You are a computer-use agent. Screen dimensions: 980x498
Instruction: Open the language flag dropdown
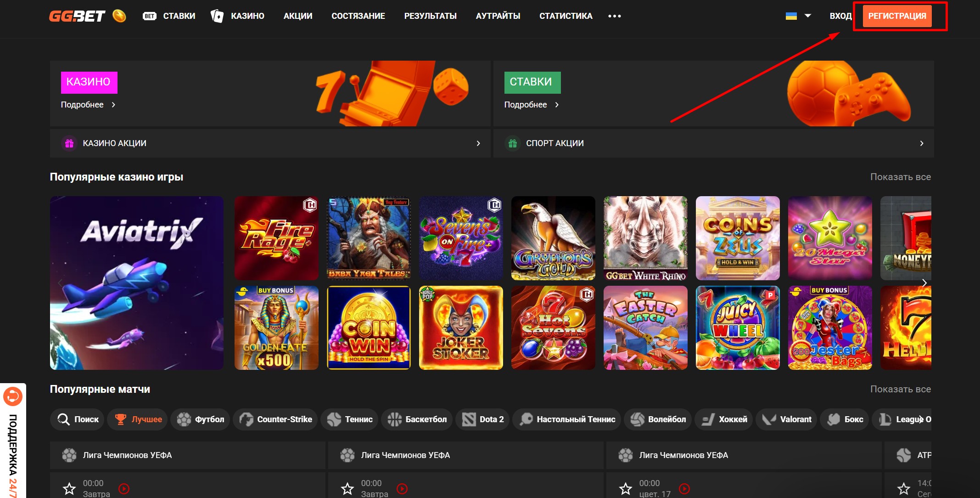[x=798, y=16]
